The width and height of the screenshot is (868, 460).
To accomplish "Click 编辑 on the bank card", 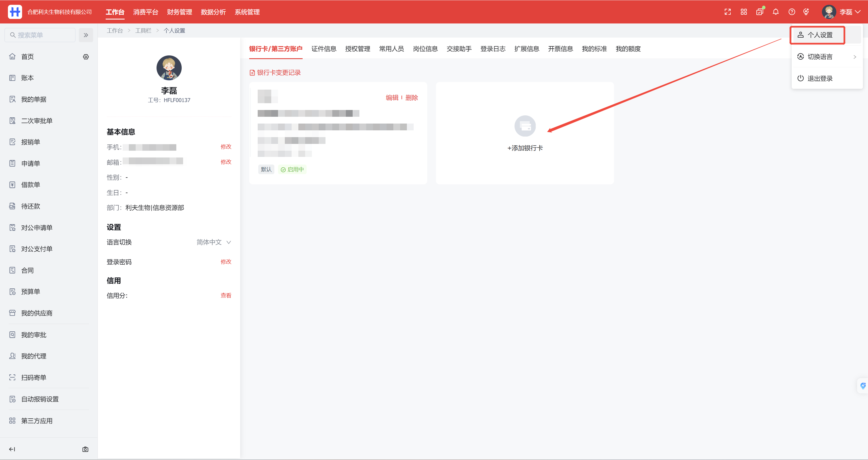I will pyautogui.click(x=392, y=98).
